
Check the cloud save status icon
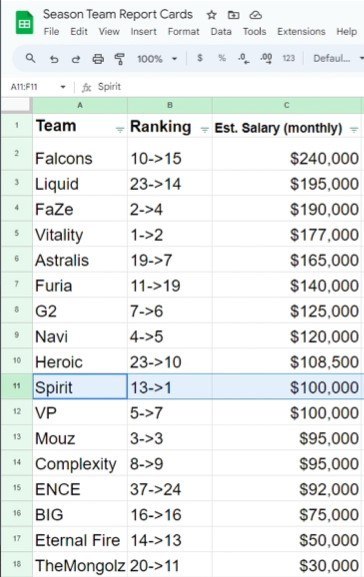point(255,15)
